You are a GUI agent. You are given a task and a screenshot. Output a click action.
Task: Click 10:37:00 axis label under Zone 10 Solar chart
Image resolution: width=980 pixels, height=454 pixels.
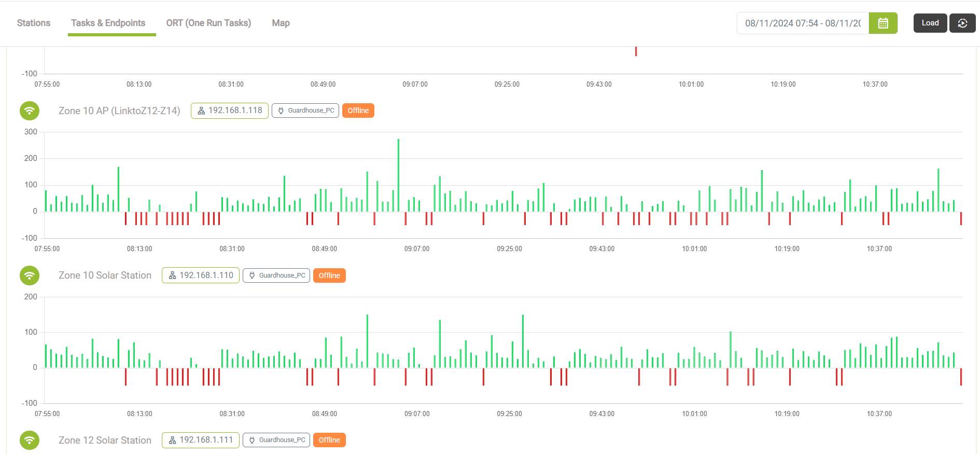pos(879,414)
